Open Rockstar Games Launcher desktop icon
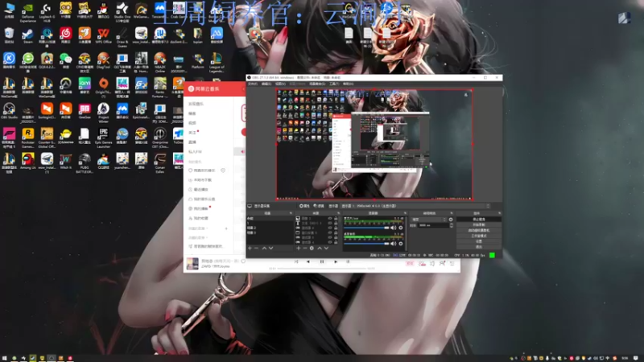 28,138
